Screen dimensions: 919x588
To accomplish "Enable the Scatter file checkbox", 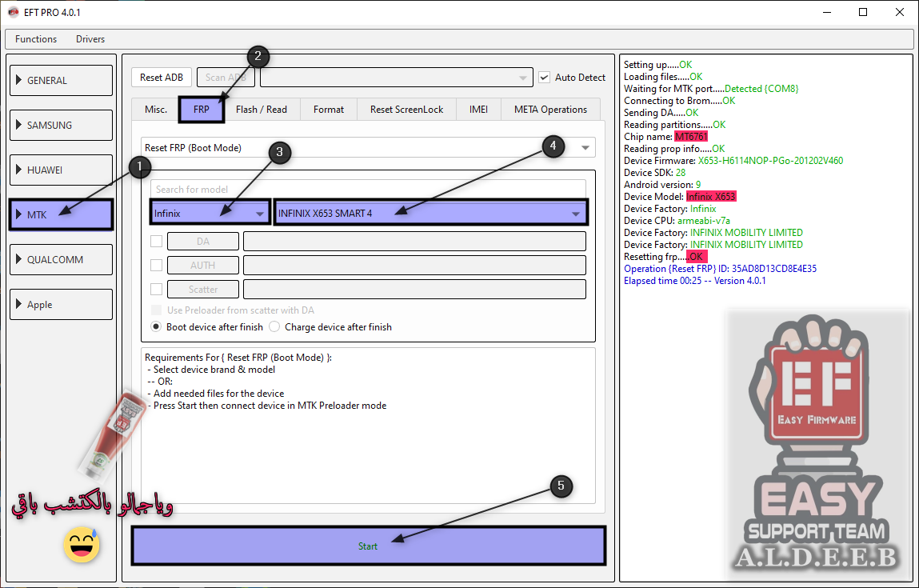I will click(157, 289).
